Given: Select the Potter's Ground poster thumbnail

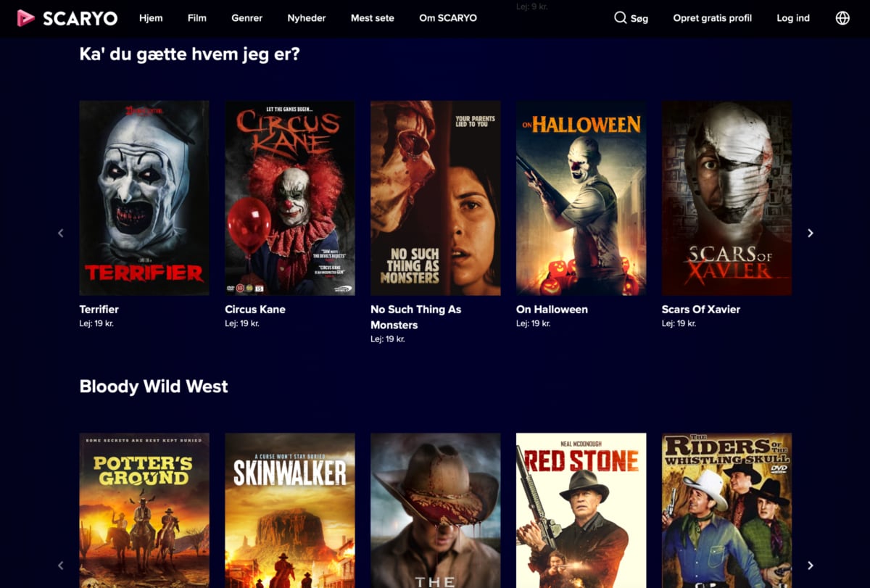Looking at the screenshot, I should 144,510.
